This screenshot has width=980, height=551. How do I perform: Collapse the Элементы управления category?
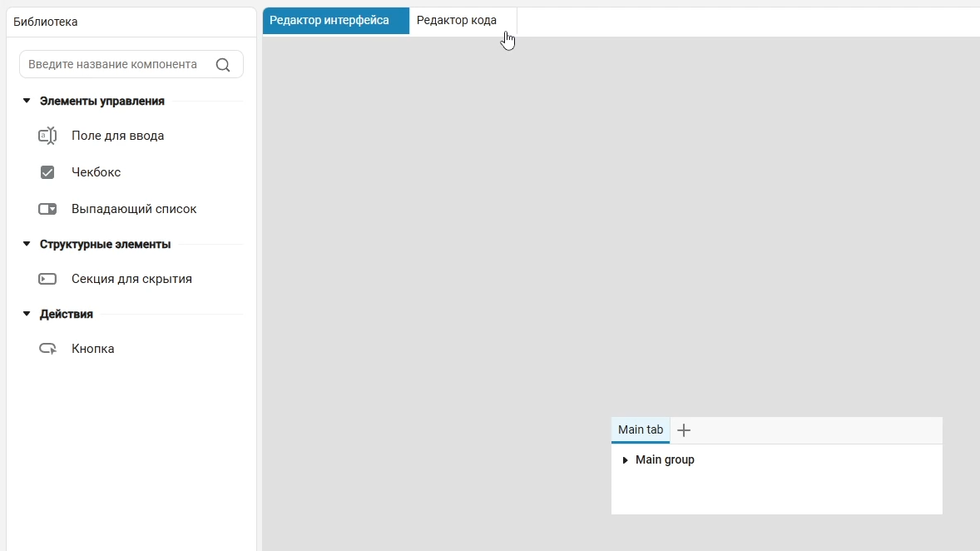27,101
